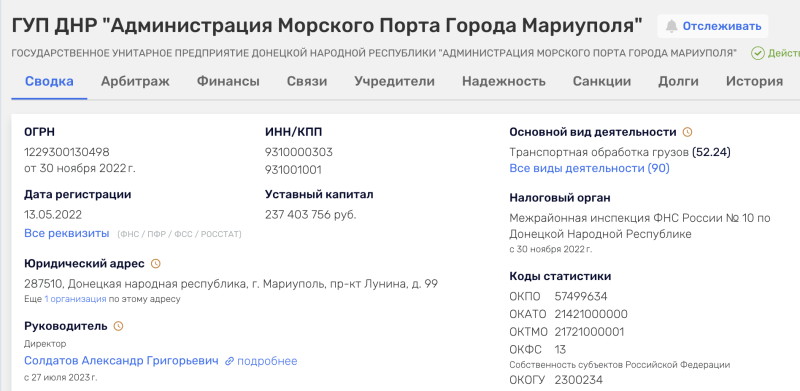Click capital value 237 403 756 руб.
This screenshot has height=391, width=800.
coord(310,214)
